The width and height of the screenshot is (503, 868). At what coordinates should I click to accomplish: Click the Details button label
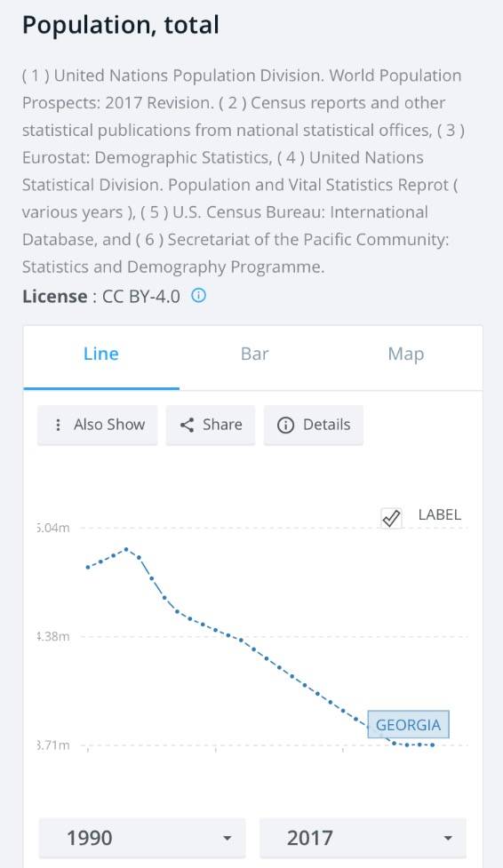click(x=326, y=425)
